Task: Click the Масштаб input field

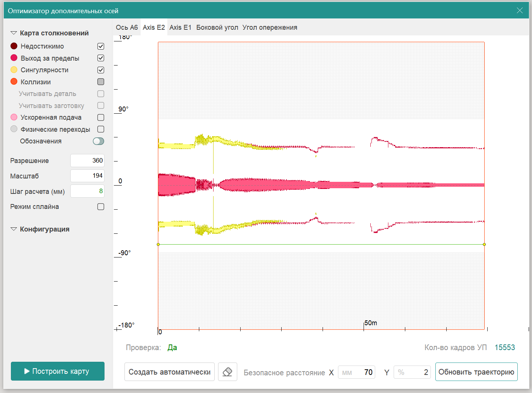Action: 87,176
